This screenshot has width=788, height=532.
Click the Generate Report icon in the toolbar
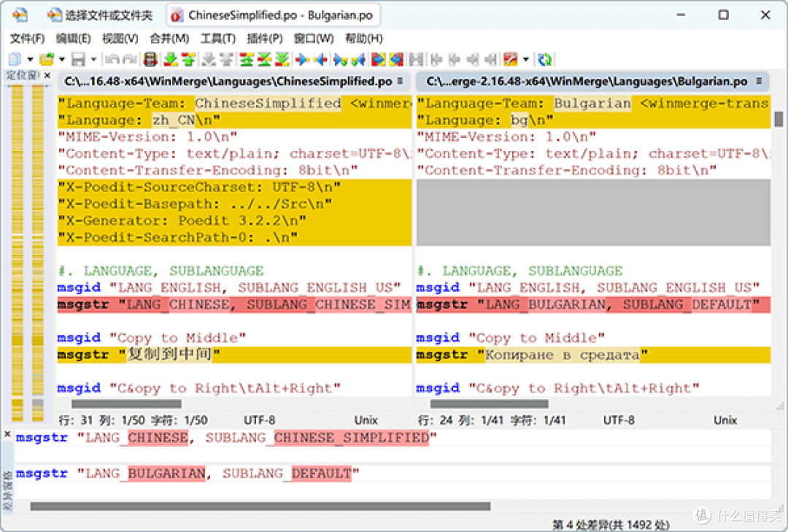(x=150, y=59)
